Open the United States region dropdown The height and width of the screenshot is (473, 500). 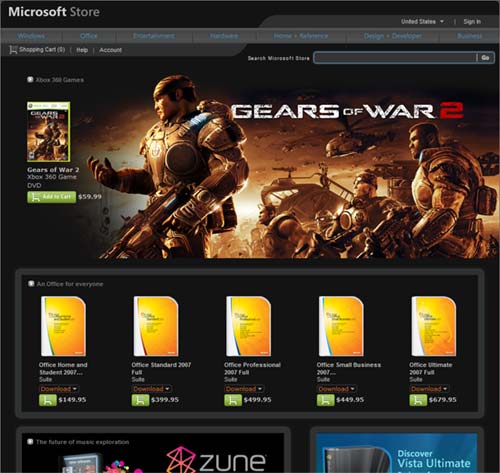[x=422, y=22]
